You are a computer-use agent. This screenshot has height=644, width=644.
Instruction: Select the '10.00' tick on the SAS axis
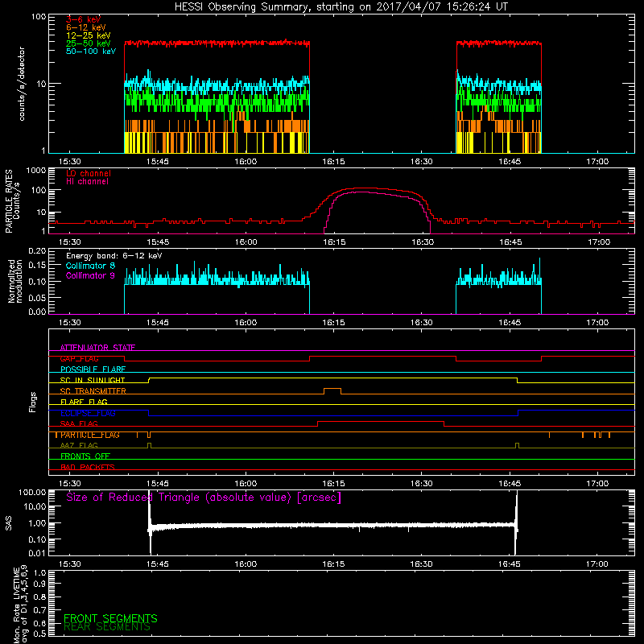(x=35, y=507)
